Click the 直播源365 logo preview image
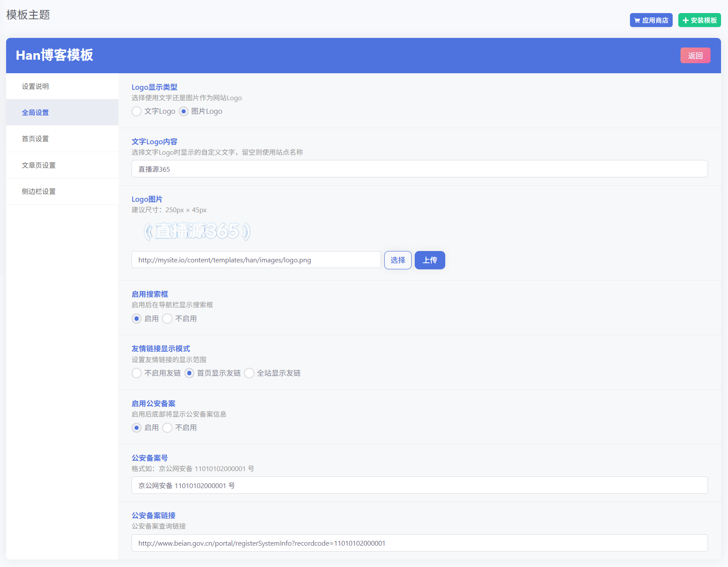The image size is (728, 567). click(197, 231)
